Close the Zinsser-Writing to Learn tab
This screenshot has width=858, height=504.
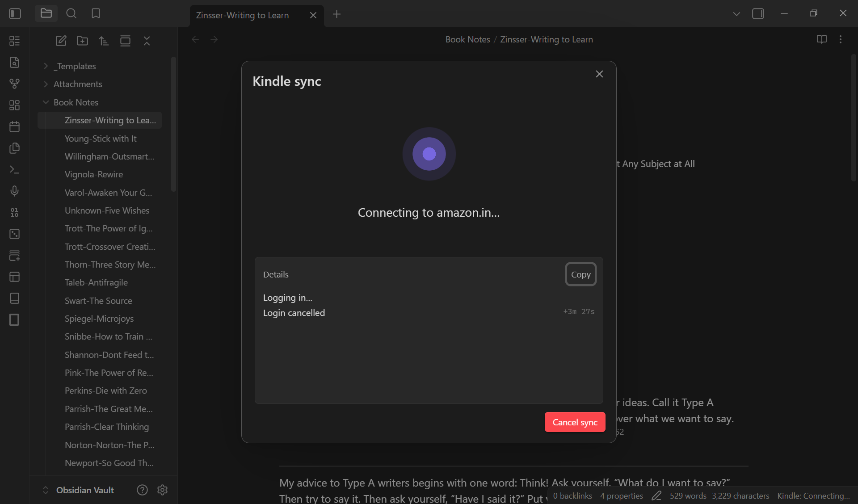click(x=313, y=15)
